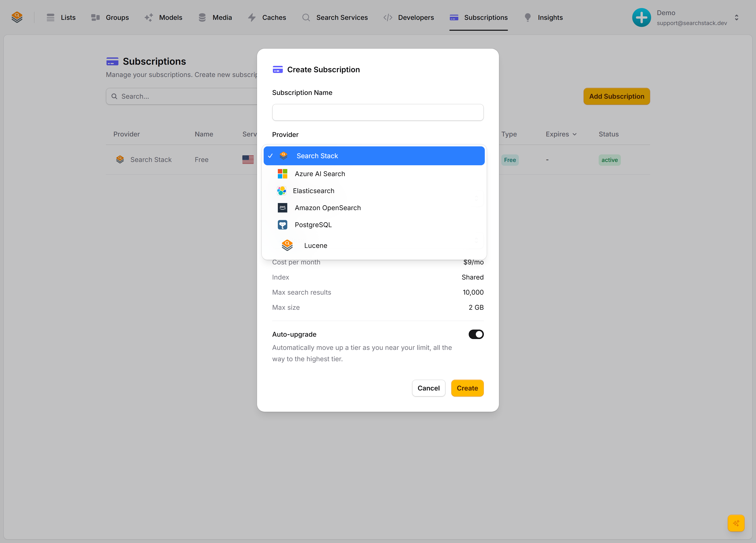Click the US flag in Search Stack row

coord(248,160)
